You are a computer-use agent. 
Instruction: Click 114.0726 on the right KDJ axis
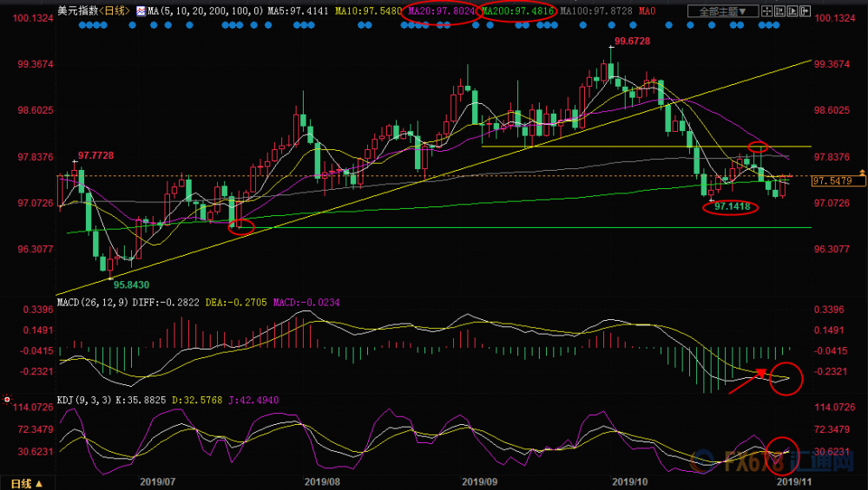pos(834,408)
